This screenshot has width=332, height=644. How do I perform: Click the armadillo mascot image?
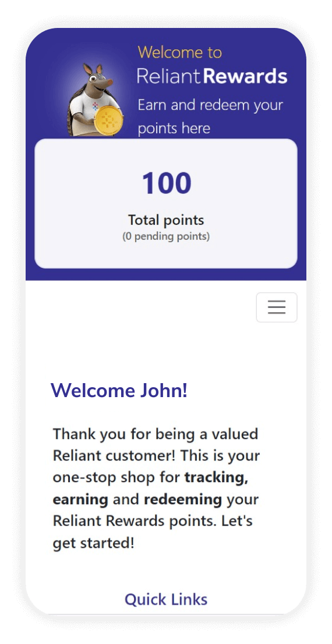(x=96, y=100)
